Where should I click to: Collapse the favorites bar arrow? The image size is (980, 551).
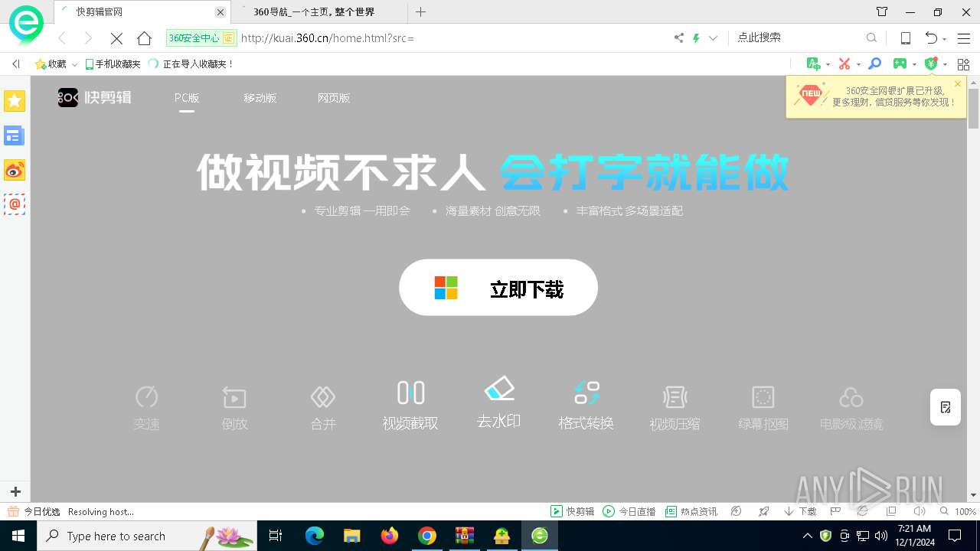[15, 64]
